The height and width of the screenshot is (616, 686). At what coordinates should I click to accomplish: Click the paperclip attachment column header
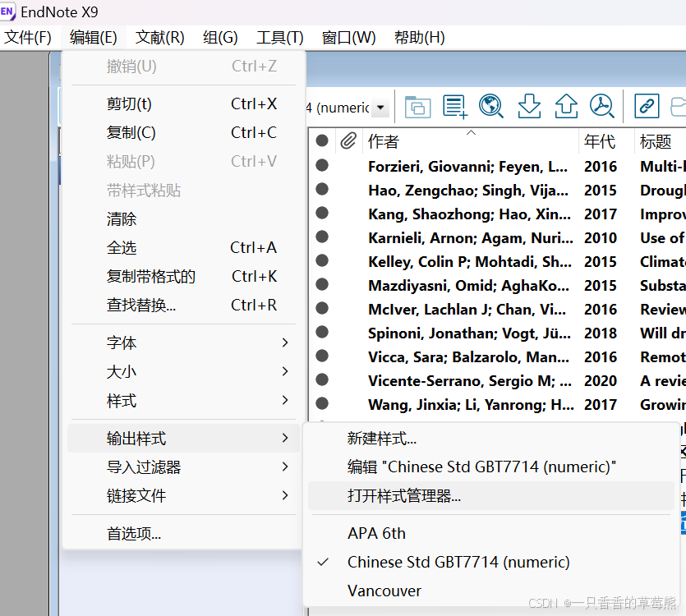(348, 141)
